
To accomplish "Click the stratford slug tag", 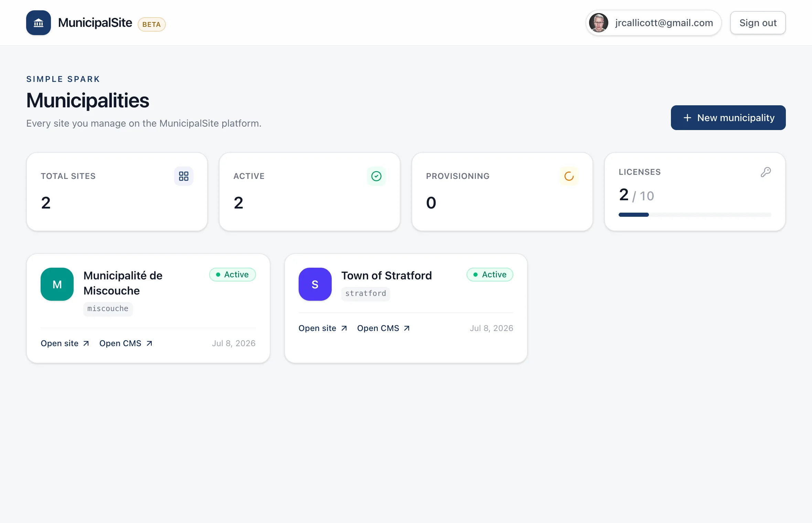I will pyautogui.click(x=366, y=293).
